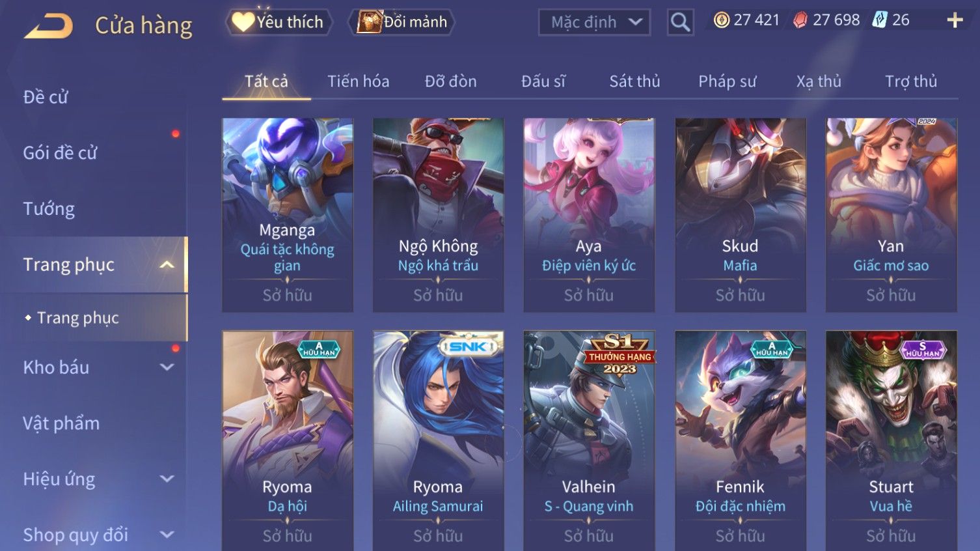Image resolution: width=980 pixels, height=551 pixels.
Task: Tap the plus icon to add currency
Action: 955,21
